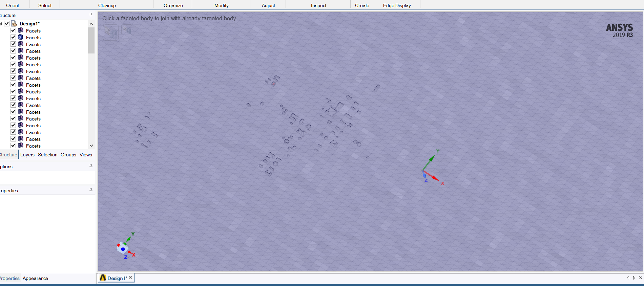Viewport: 644px width, 286px height.
Task: Toggle checkbox of Facets row directly below Design1*
Action: point(13,30)
